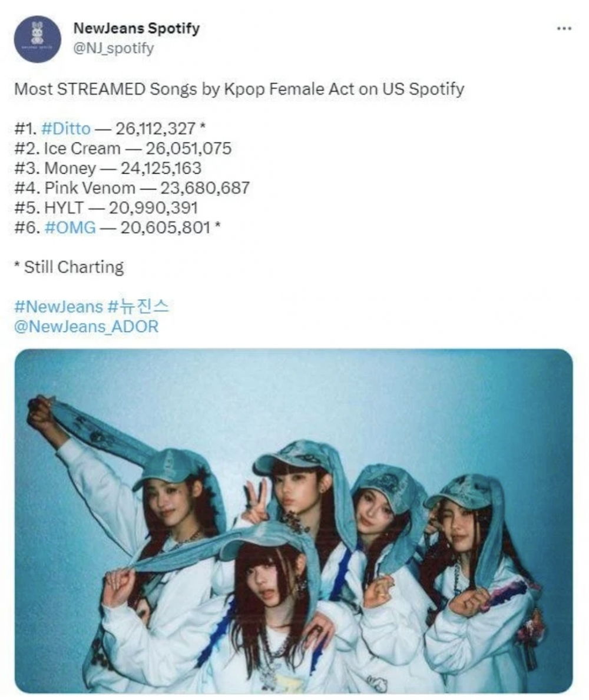Screen dimensions: 589x700
Task: Click the Still Charting footnote text
Action: pos(69,267)
